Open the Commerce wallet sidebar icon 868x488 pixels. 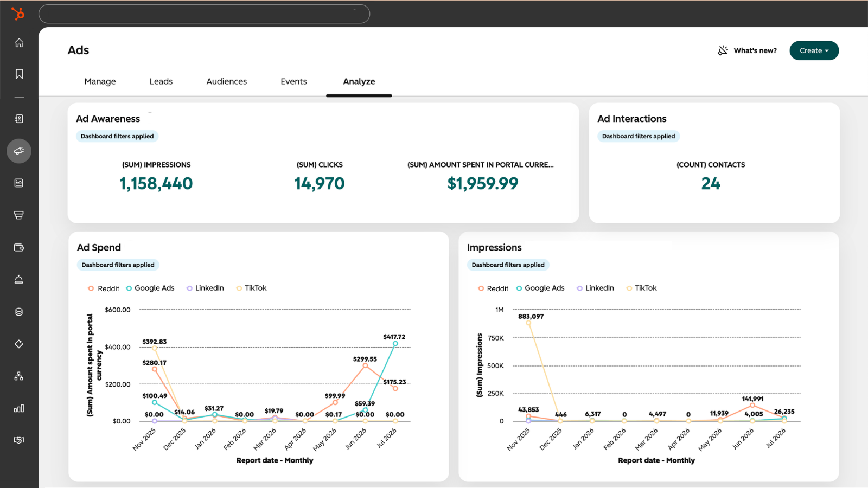tap(19, 247)
